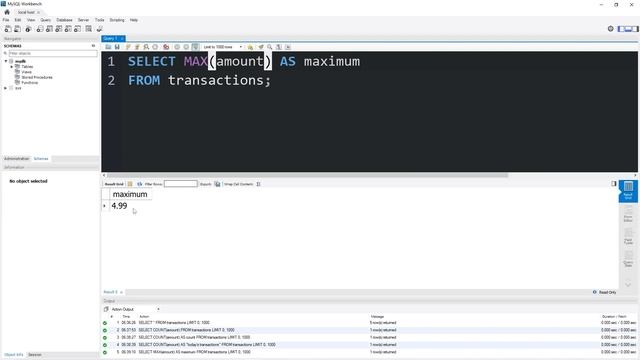Viewport: 640px width, 360px height.
Task: Open the Database menu
Action: tap(64, 20)
